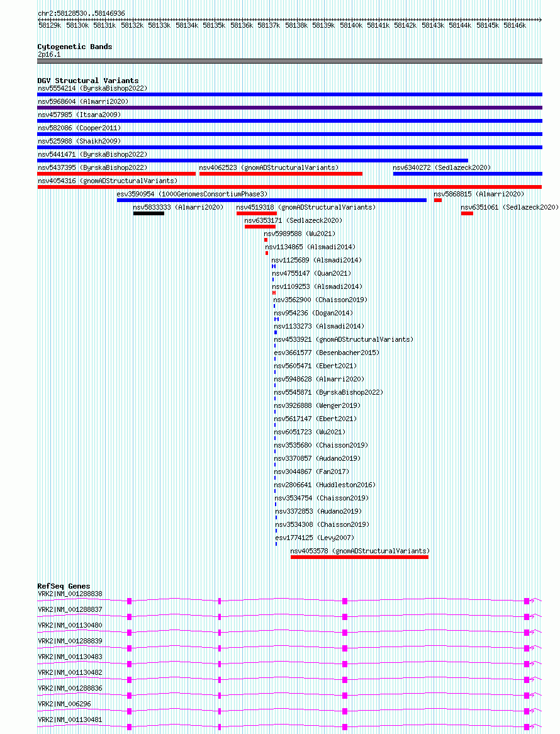560x734 pixels.
Task: Select nsv954236 (Dogan2014) label
Action: point(313,313)
